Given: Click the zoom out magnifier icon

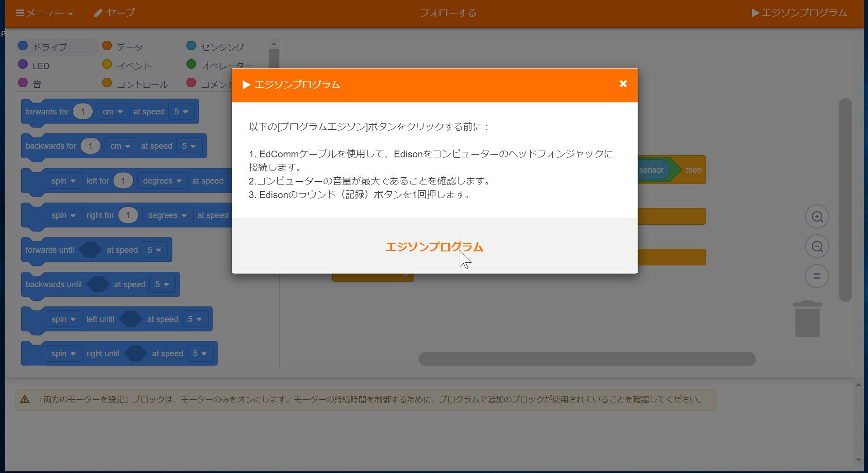Looking at the screenshot, I should tap(817, 246).
